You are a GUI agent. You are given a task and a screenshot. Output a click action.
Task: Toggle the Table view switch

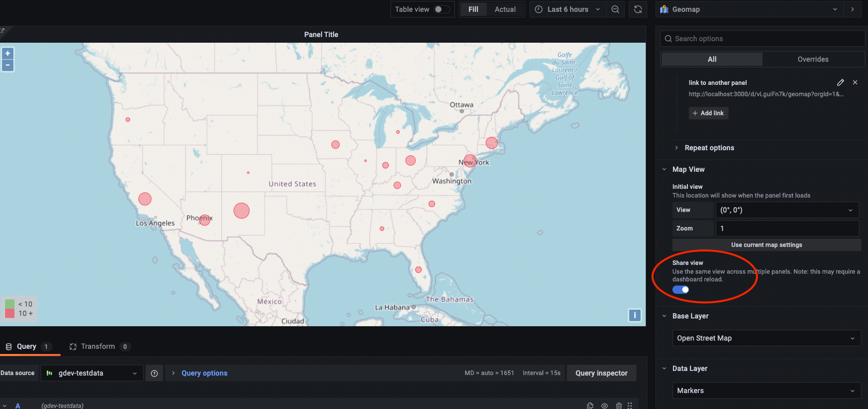coord(441,9)
